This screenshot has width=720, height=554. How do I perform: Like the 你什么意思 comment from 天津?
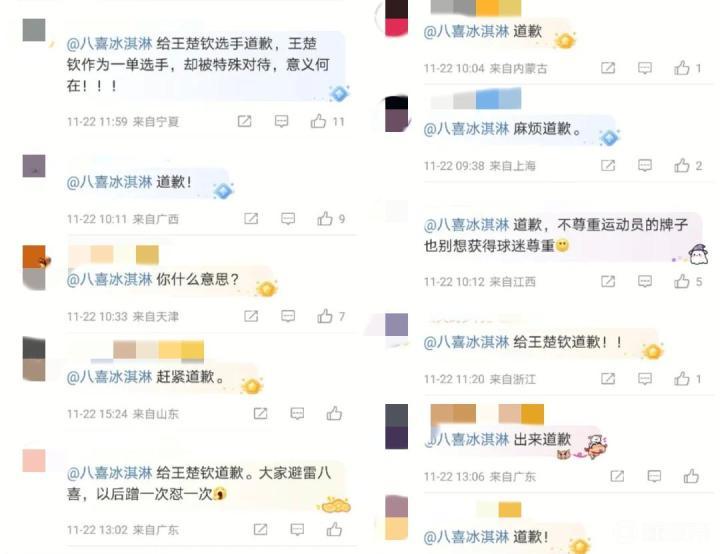[325, 316]
